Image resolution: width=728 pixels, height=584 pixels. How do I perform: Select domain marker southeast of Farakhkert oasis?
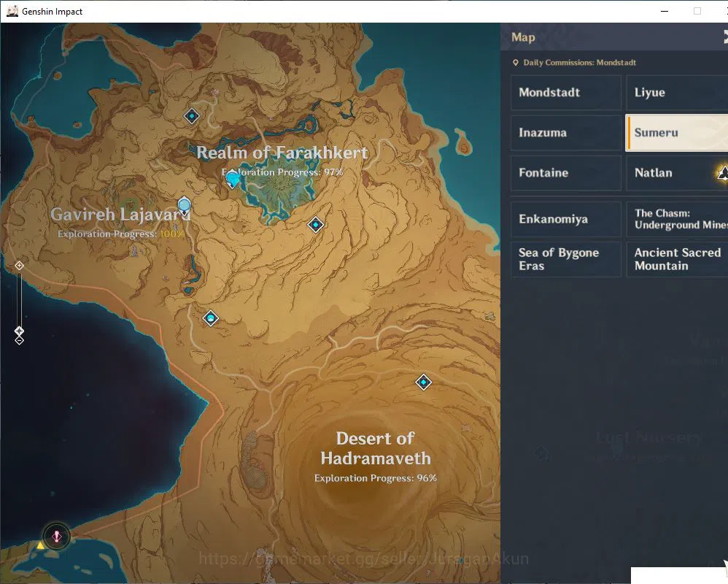316,225
